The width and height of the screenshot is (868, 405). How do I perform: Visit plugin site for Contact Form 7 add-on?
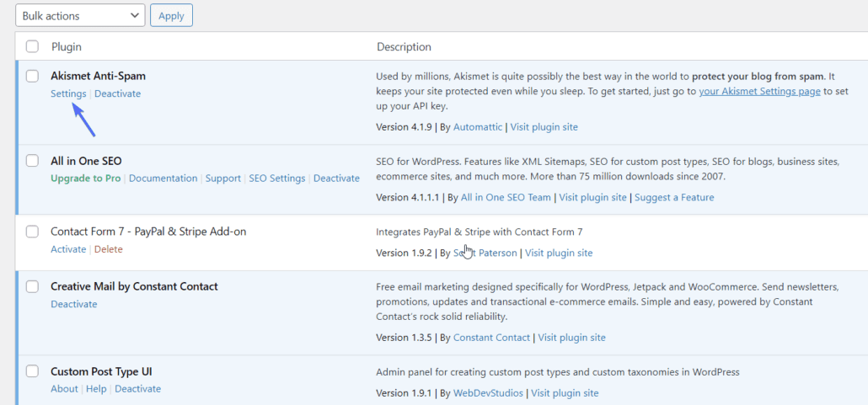pos(559,253)
